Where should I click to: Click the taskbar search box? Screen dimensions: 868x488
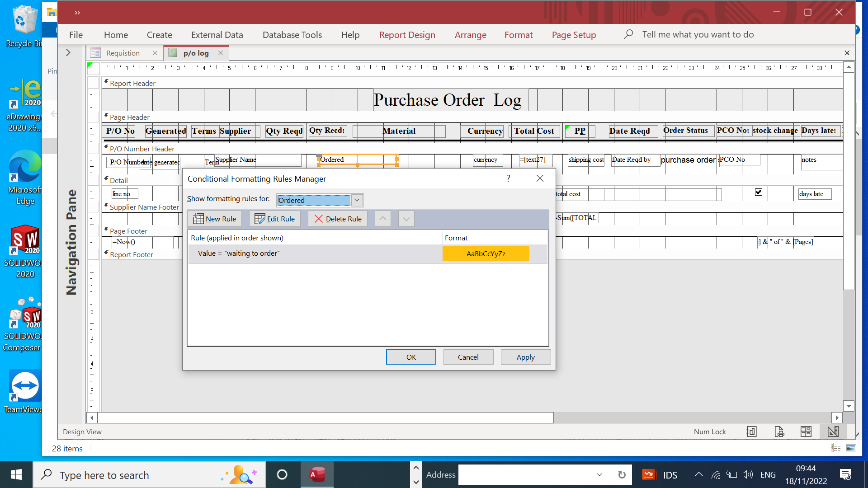pos(149,475)
